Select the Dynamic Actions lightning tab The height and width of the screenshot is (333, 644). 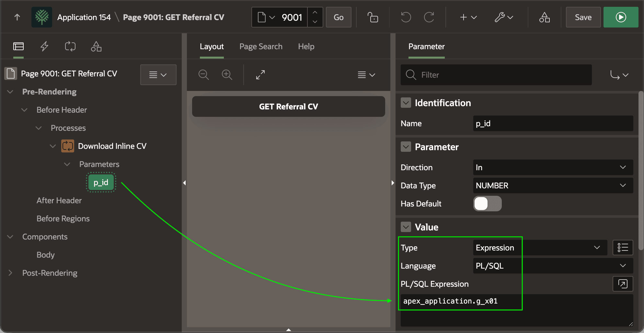(x=44, y=47)
